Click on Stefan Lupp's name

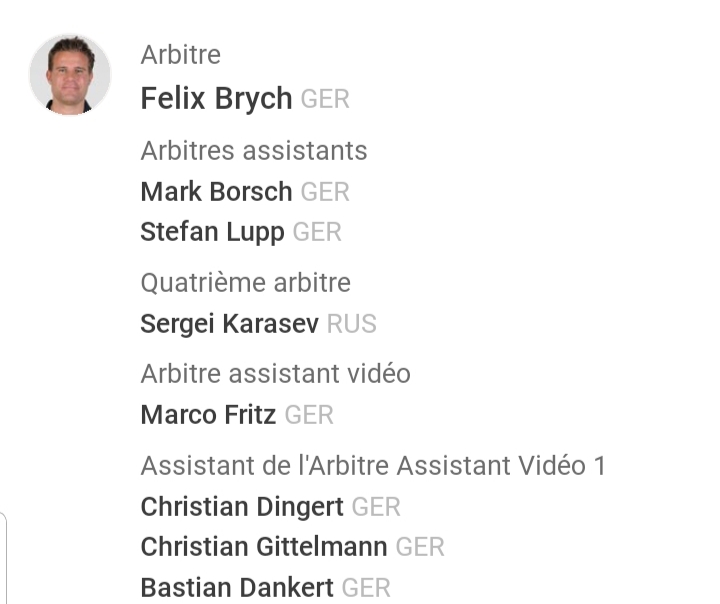click(x=212, y=233)
